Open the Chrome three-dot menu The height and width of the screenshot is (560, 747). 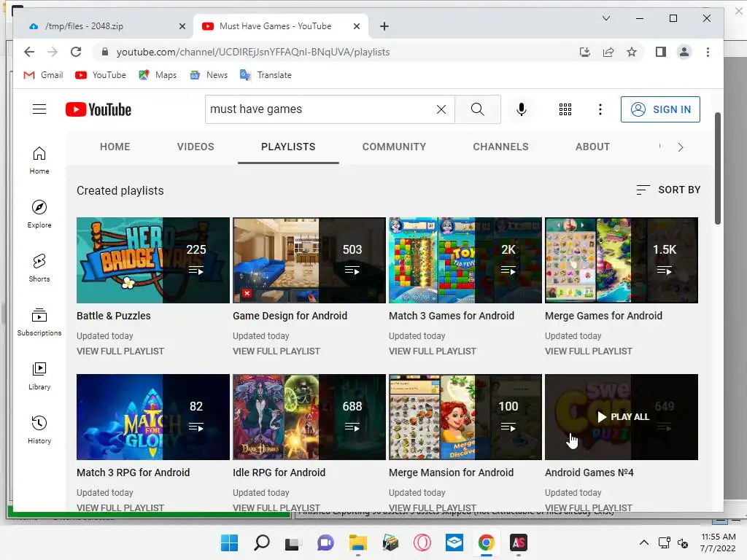tap(708, 52)
